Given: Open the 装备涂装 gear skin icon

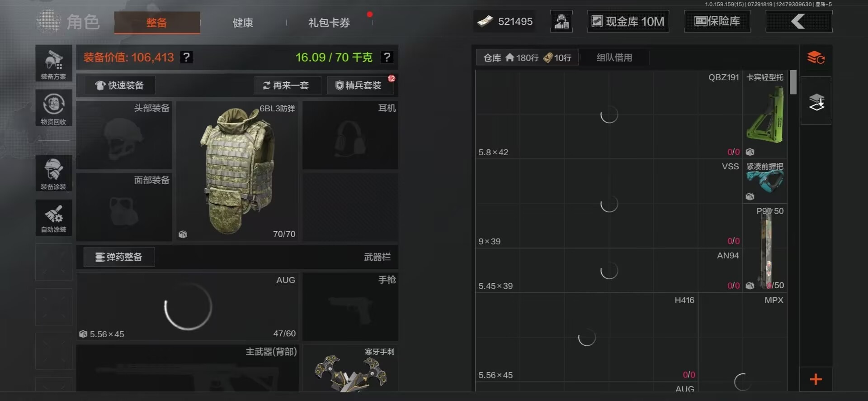Looking at the screenshot, I should (54, 173).
